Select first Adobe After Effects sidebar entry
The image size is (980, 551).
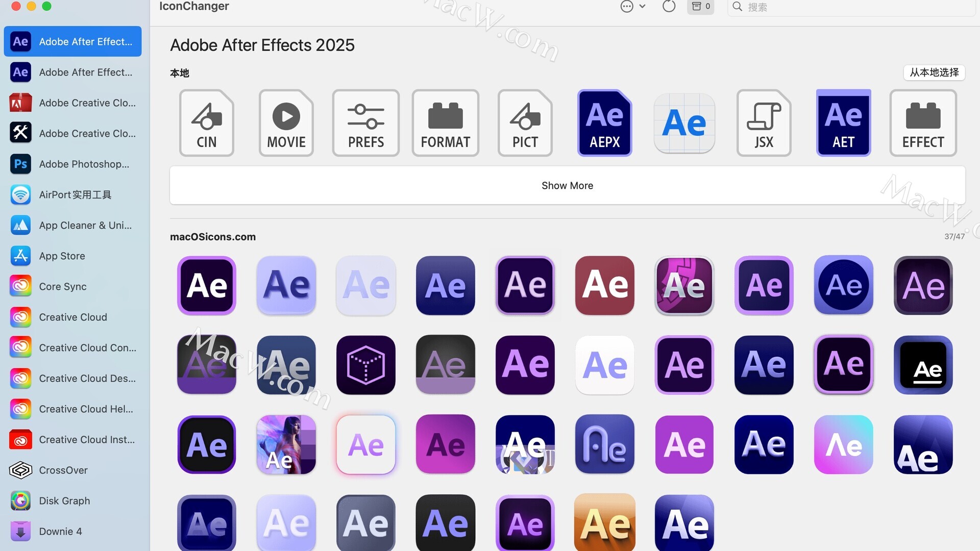(x=72, y=41)
